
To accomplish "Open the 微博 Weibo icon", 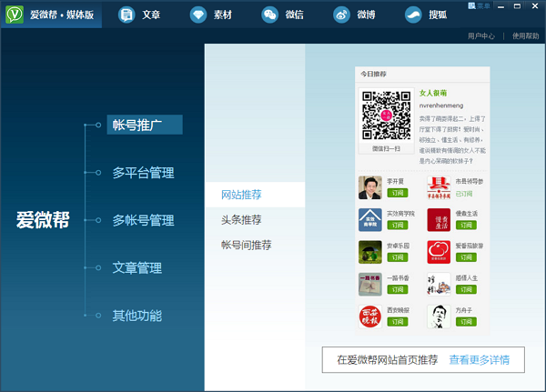I will (341, 15).
